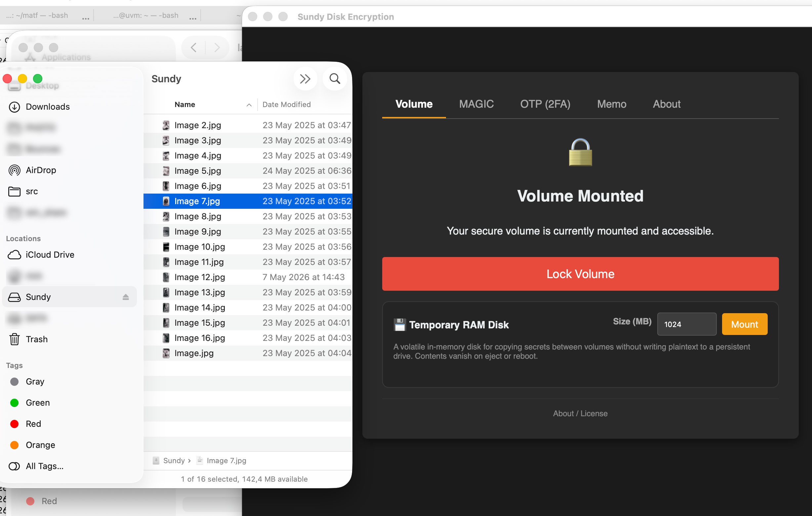Click the Sundy Disk Encryption window title

(x=345, y=17)
